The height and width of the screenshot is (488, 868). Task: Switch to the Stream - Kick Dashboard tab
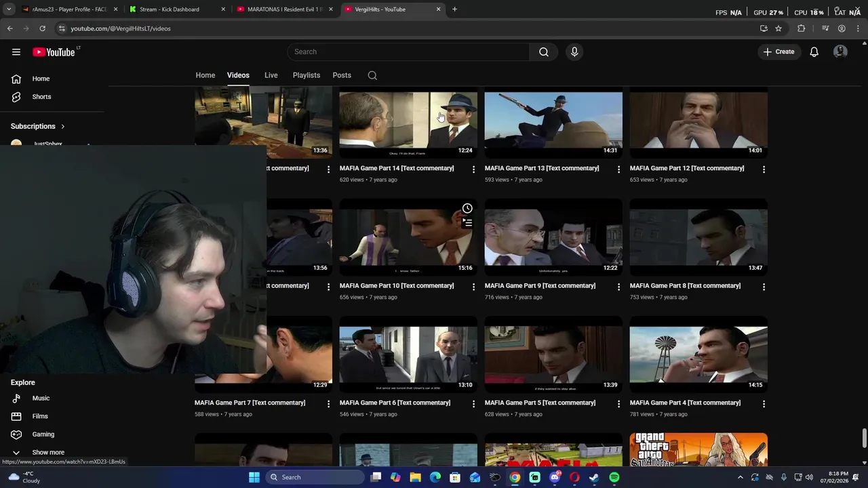(x=177, y=9)
